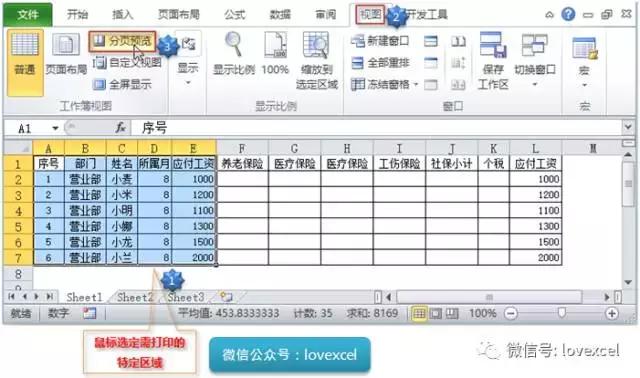Screen dimensions: 640x378
Task: Select Page Break Preview in status bar
Action: coord(452,314)
